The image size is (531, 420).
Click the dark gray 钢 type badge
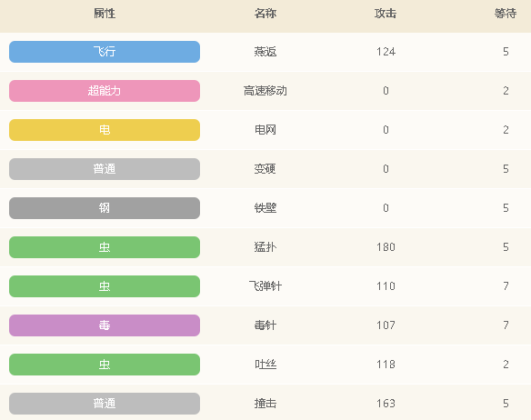(x=105, y=208)
